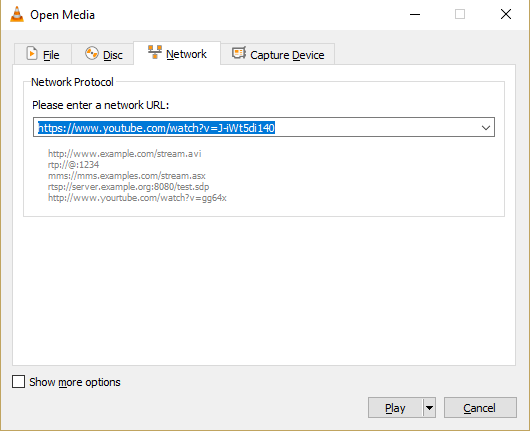Click the disabled maximize window icon

460,15
